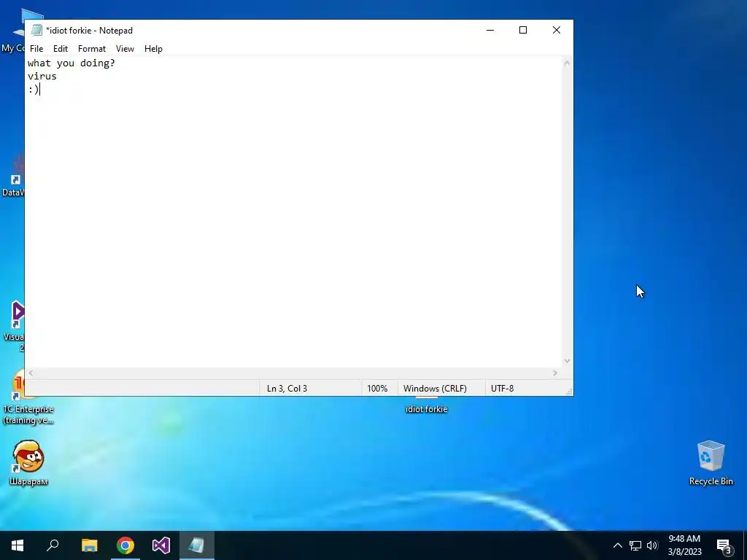Click the word 'virus' in the text
The height and width of the screenshot is (560, 747).
click(x=42, y=76)
